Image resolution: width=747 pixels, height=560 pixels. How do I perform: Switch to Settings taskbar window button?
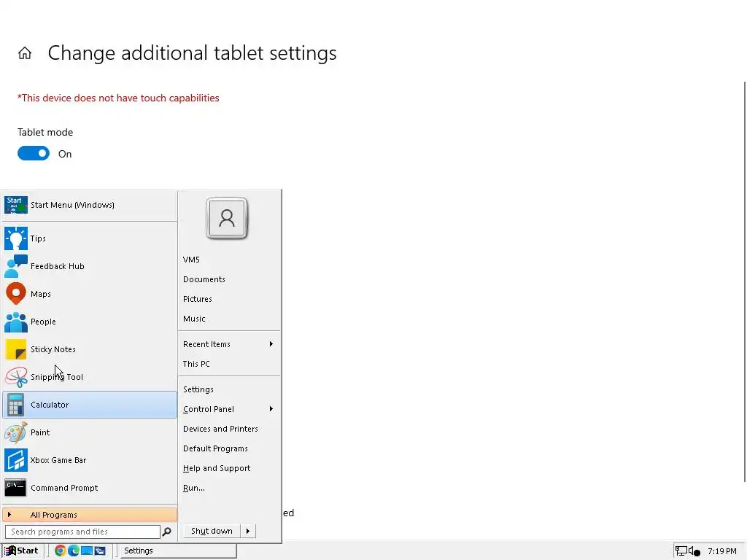pyautogui.click(x=178, y=551)
